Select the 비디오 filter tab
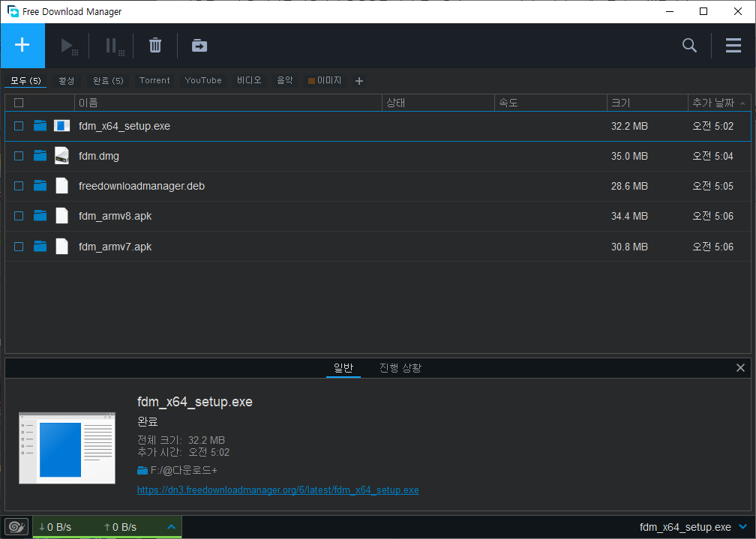The height and width of the screenshot is (539, 756). 249,80
